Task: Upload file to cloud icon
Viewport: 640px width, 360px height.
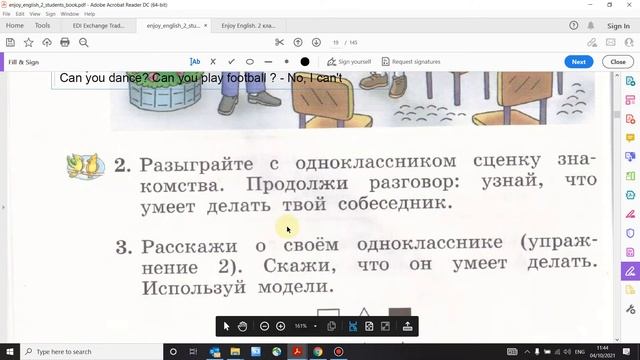Action: point(47,42)
